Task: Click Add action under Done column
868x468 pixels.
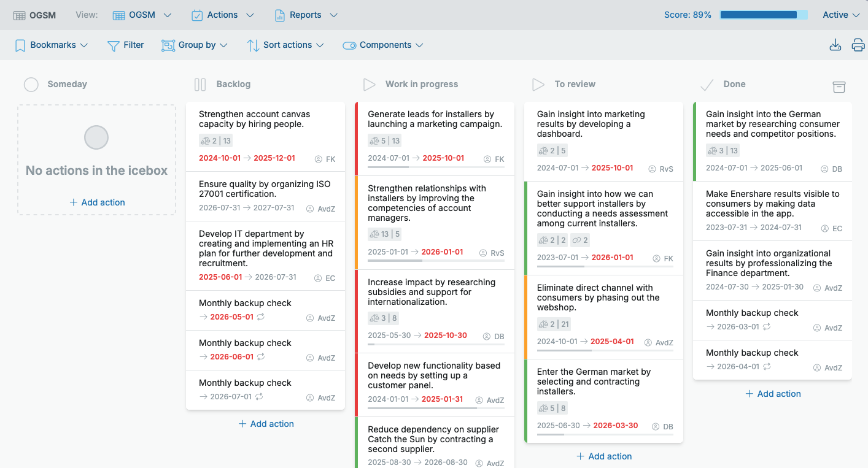Action: (x=773, y=394)
